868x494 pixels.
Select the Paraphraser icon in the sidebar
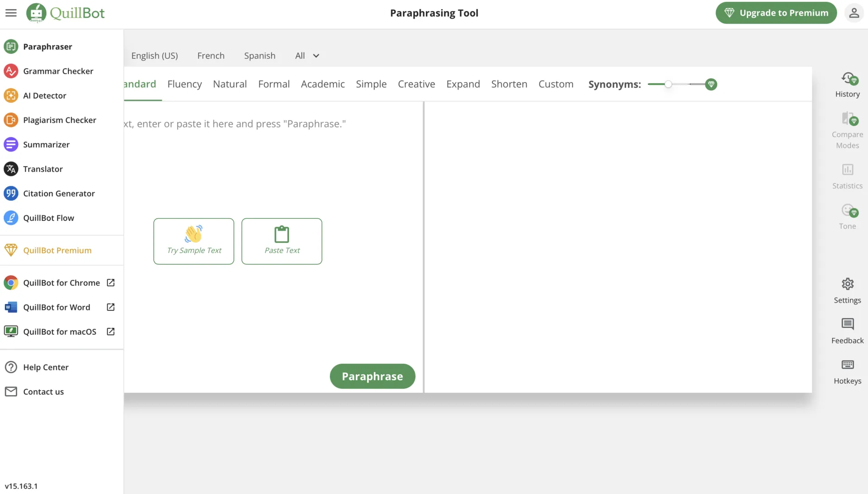click(x=11, y=47)
